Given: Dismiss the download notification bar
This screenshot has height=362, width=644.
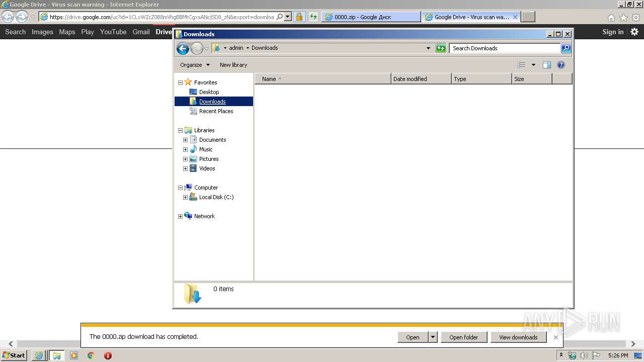Looking at the screenshot, I should [x=555, y=337].
